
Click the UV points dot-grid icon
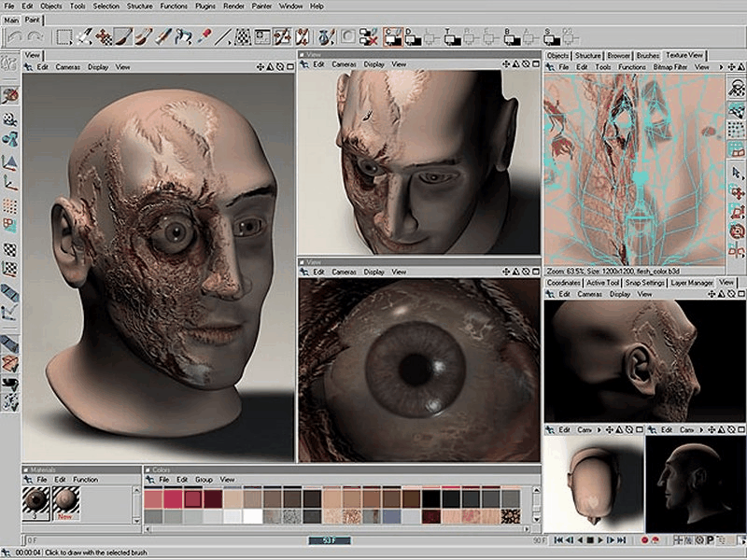point(737,129)
